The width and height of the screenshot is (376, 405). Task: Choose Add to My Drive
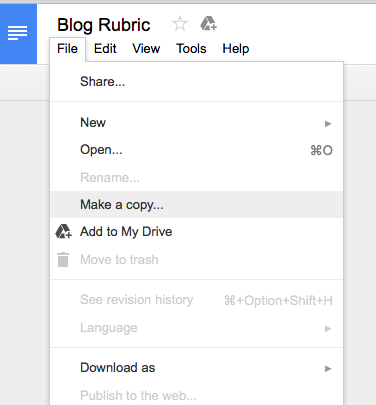(196, 232)
